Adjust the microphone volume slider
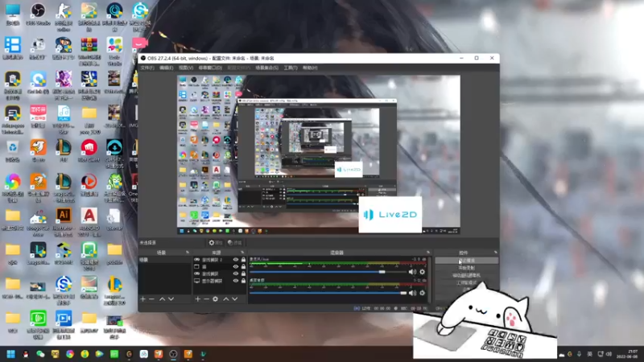644x362 pixels. [x=328, y=272]
